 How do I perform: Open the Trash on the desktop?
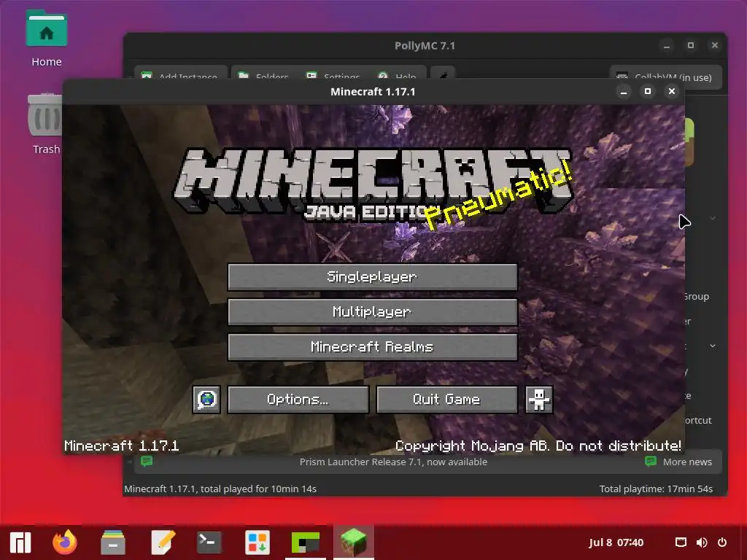click(x=46, y=123)
